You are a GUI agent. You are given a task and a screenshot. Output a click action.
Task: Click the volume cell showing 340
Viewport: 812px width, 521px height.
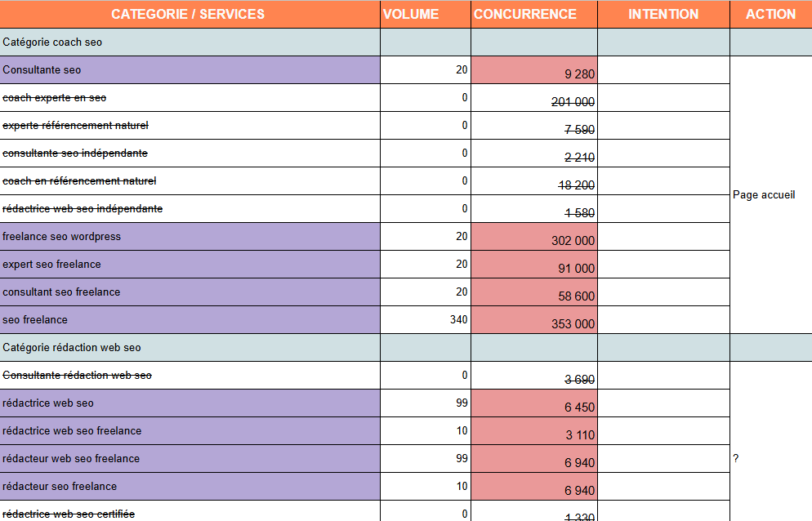(425, 320)
